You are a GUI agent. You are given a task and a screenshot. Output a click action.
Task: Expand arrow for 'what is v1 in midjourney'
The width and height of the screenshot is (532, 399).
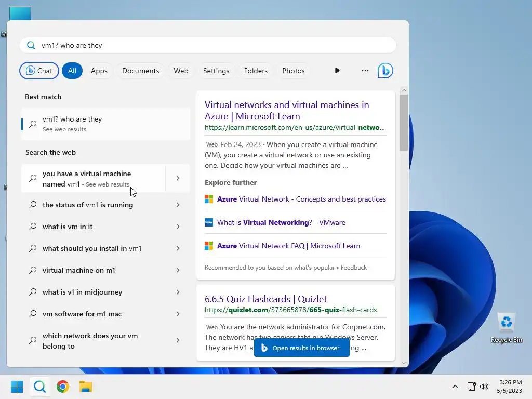(x=178, y=292)
